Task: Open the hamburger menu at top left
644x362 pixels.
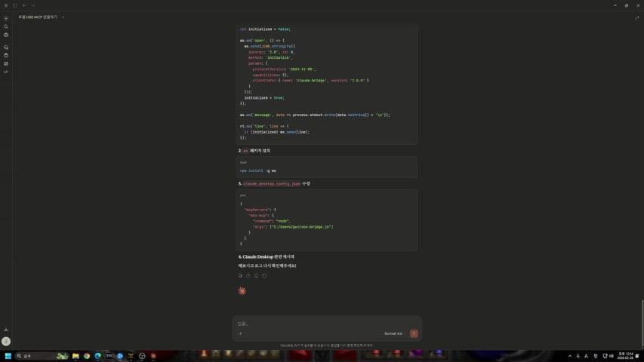Action: click(5, 5)
